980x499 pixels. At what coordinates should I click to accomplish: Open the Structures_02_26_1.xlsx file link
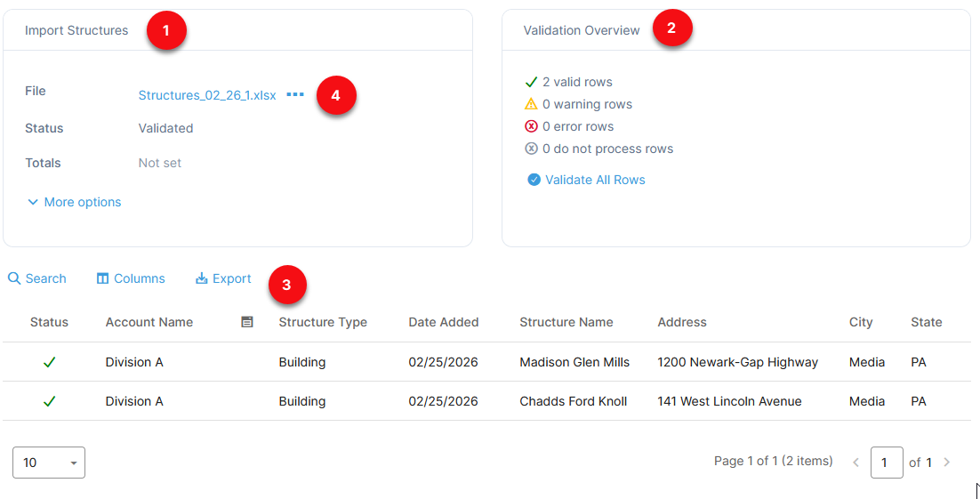point(207,95)
